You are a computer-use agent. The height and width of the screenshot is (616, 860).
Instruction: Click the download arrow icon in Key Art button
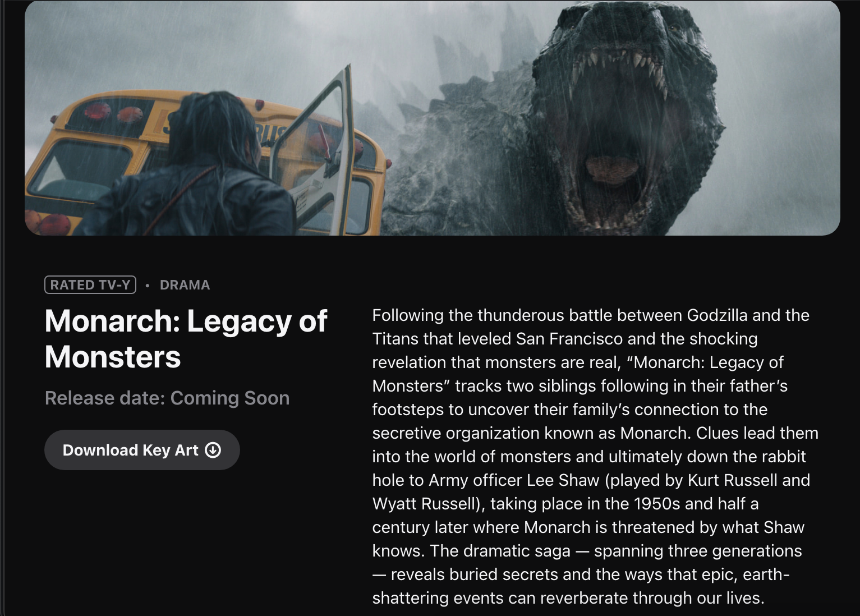[x=213, y=450]
